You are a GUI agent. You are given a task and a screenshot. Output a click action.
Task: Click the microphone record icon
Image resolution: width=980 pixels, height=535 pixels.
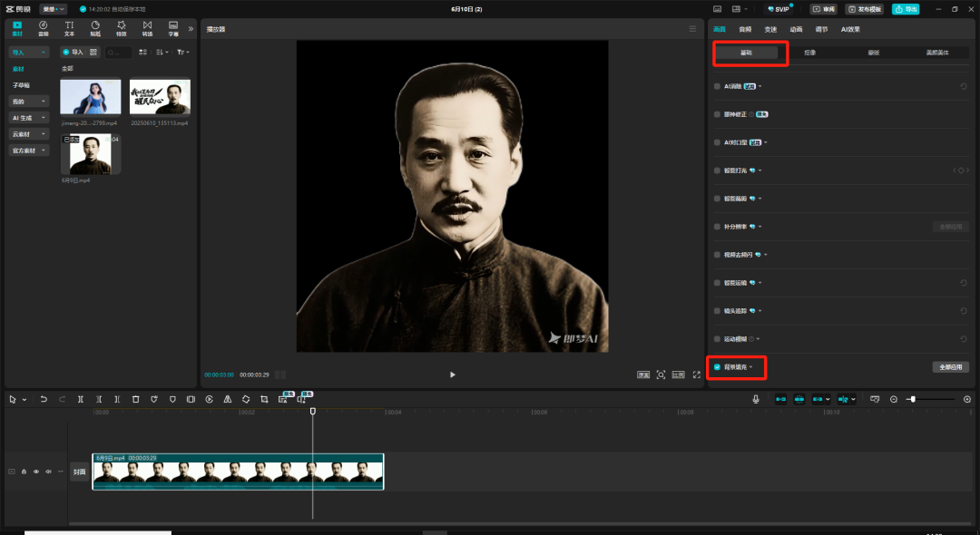pyautogui.click(x=755, y=399)
